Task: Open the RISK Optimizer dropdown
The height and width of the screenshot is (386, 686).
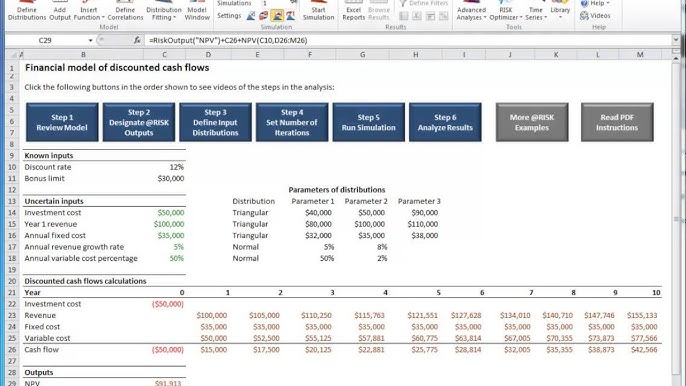Action: point(506,11)
